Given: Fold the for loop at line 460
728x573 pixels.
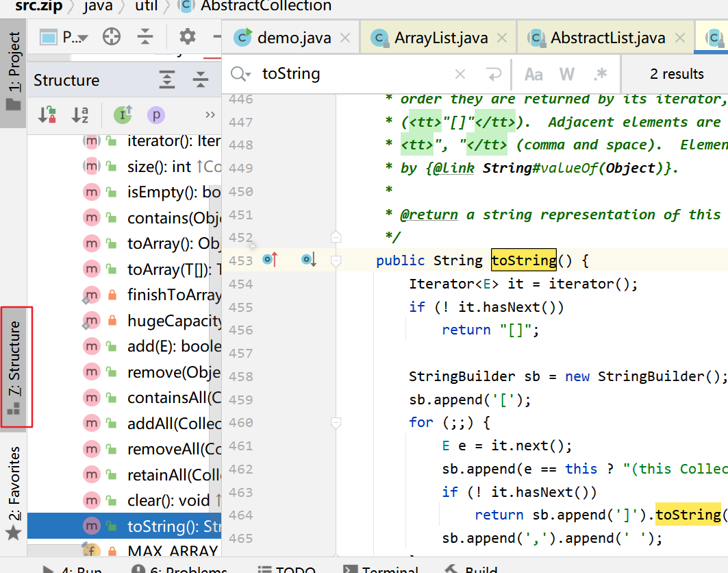Looking at the screenshot, I should point(336,422).
